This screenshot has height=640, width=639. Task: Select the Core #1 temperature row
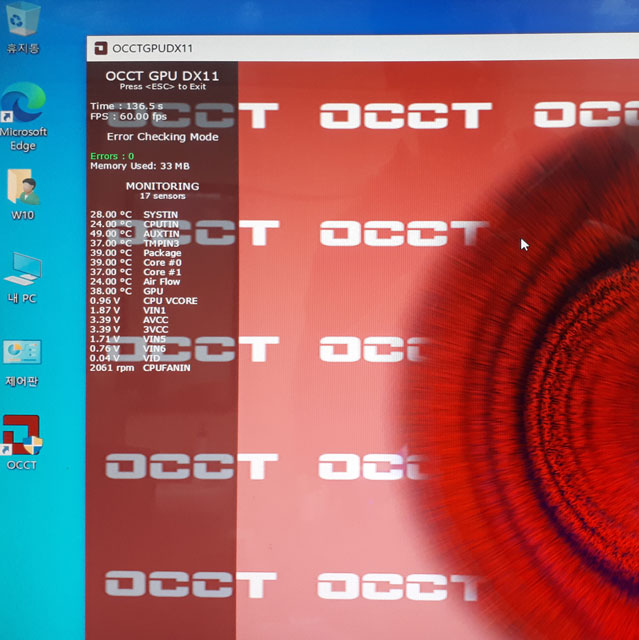tap(136, 272)
